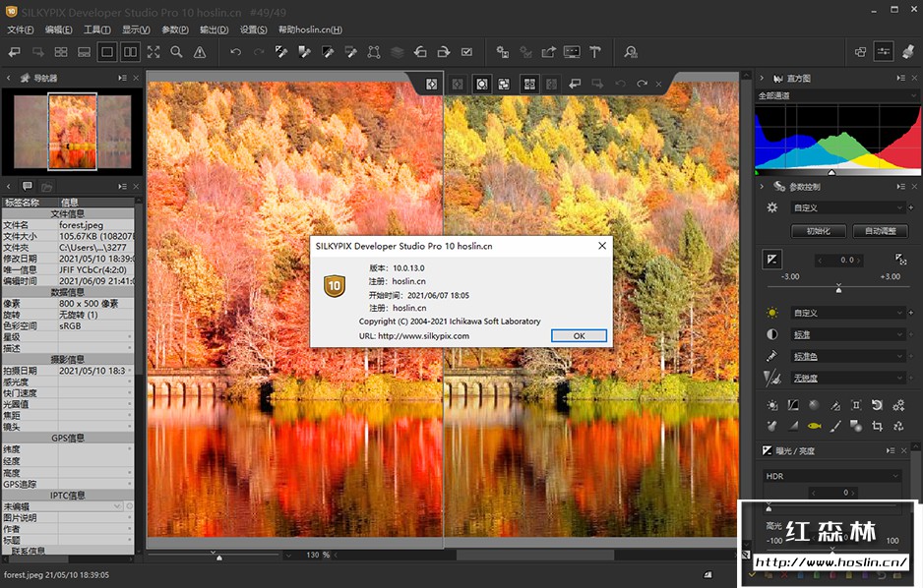Click the horizontal scrollbar below the preview
923x588 pixels.
535,555
